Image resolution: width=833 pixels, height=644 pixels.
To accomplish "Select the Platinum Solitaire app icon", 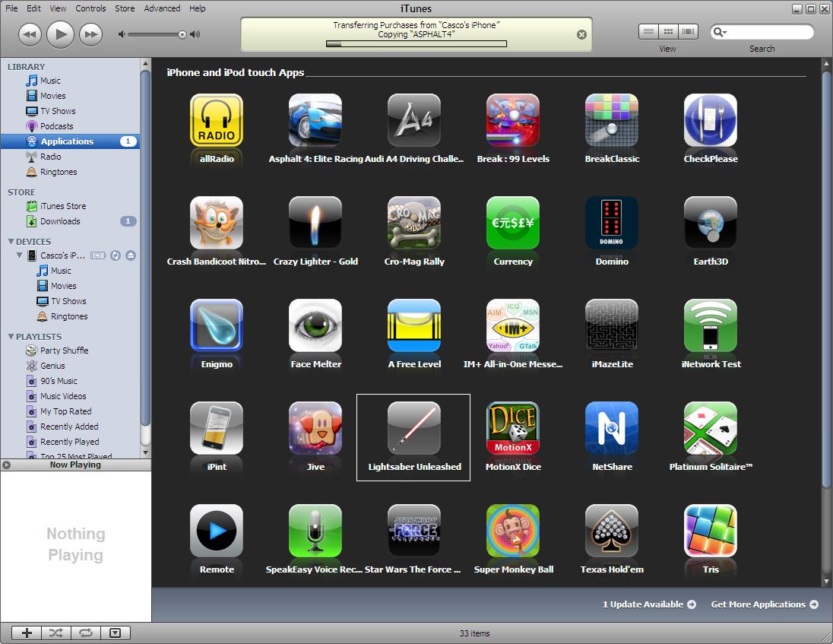I will [x=711, y=428].
